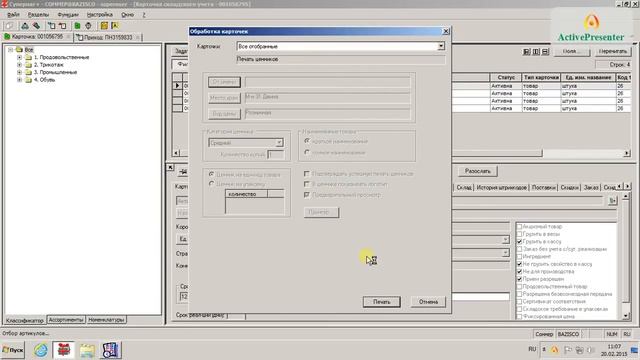The image size is (640, 360).
Task: Click the ActivePresenter tray icon
Action: coord(555,350)
